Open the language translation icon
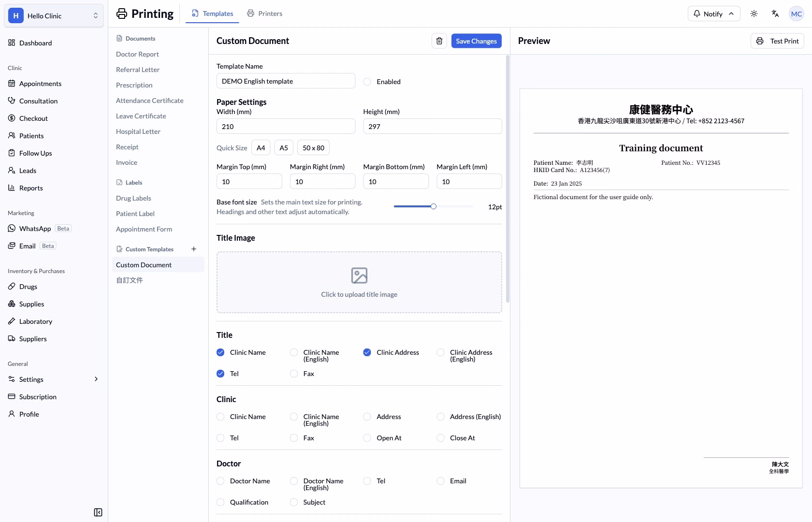Viewport: 812px width, 522px height. point(775,14)
